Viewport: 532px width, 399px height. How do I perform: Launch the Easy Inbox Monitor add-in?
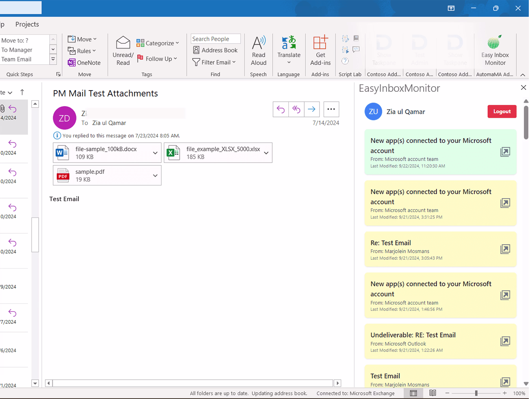(495, 51)
